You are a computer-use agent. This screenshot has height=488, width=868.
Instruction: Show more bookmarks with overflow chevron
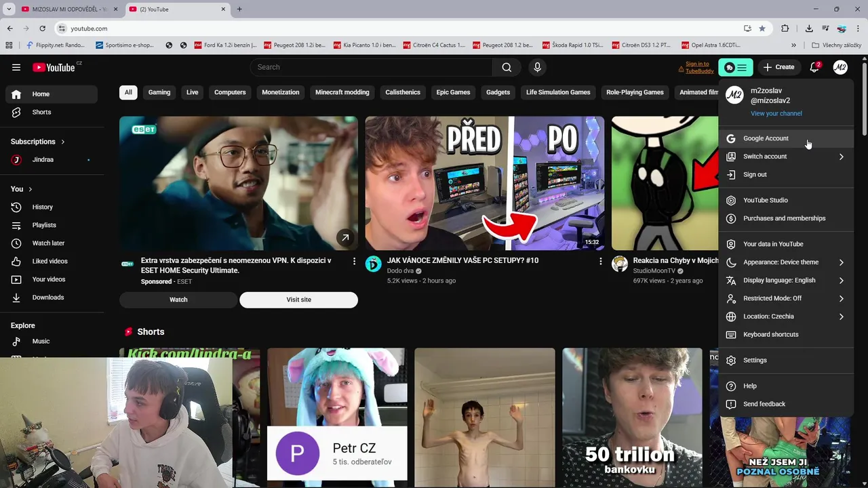[x=793, y=45]
